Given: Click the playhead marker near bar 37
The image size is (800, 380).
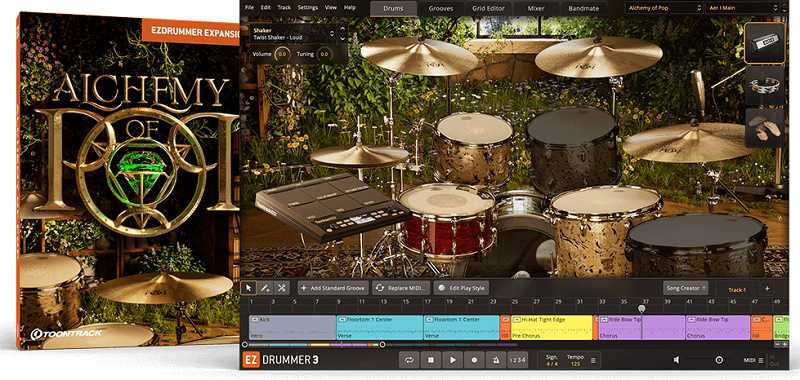Looking at the screenshot, I should tap(642, 309).
